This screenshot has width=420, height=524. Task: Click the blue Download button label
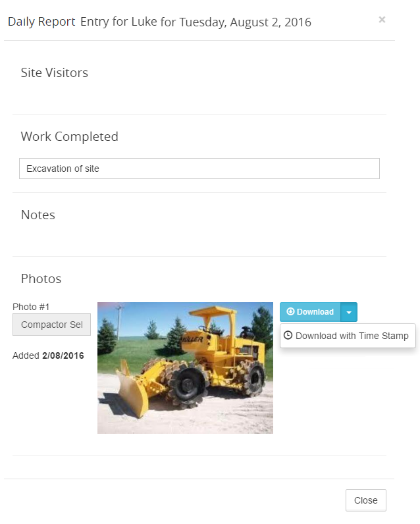point(315,312)
